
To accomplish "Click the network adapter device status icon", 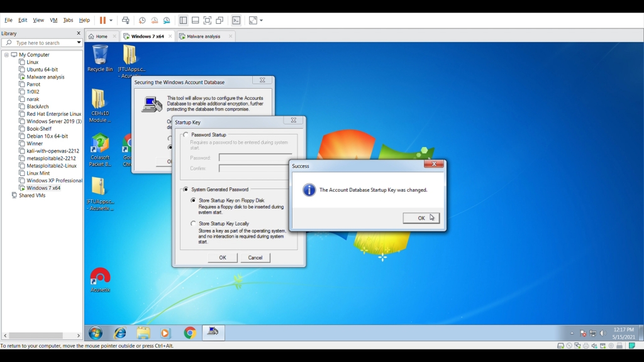I will pos(577,346).
